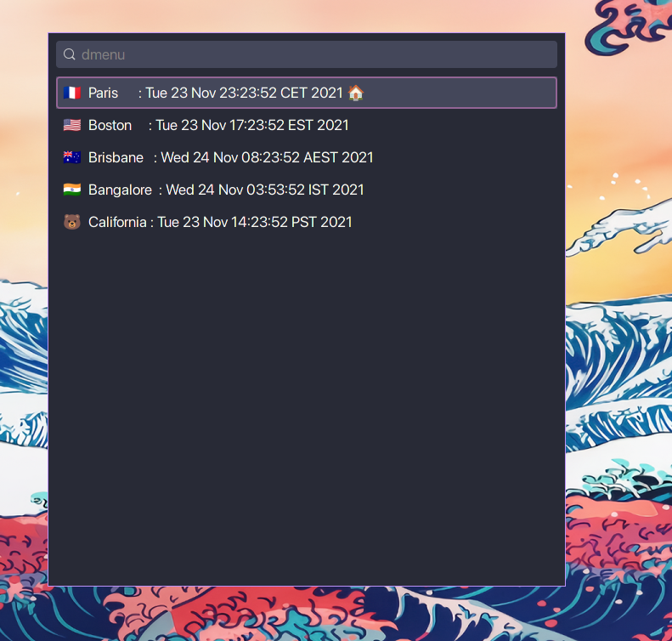Select the Paris time entry
Viewport: 672px width, 641px height.
[x=307, y=93]
